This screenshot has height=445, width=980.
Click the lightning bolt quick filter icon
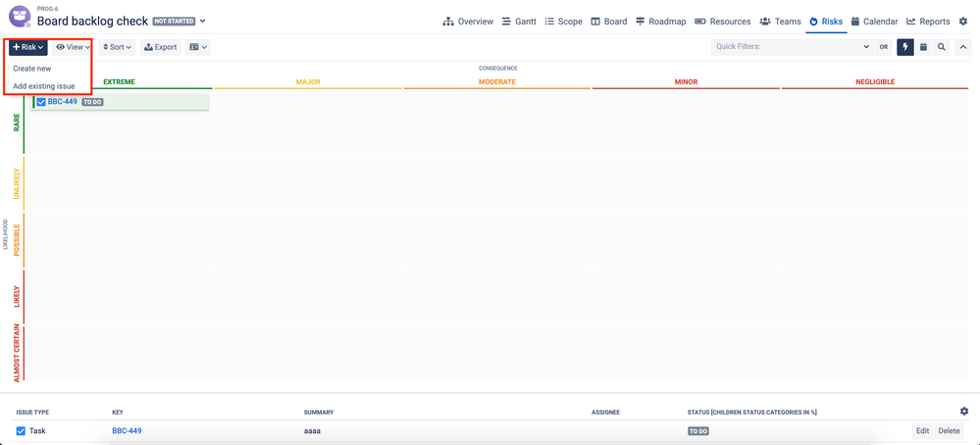905,47
